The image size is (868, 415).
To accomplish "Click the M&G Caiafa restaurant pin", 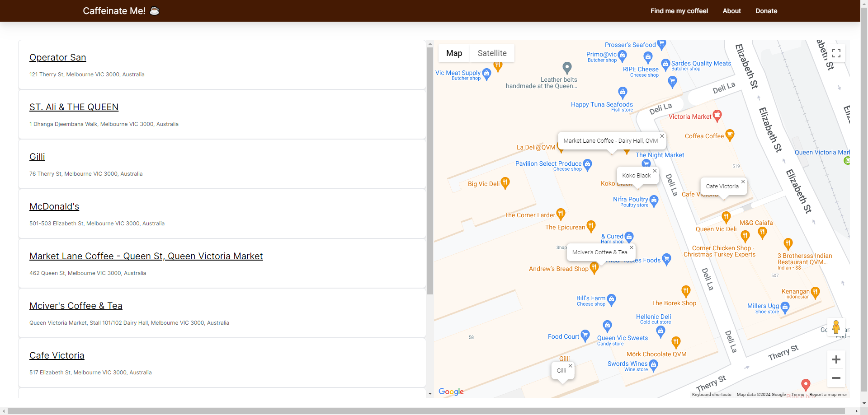I will click(x=762, y=233).
